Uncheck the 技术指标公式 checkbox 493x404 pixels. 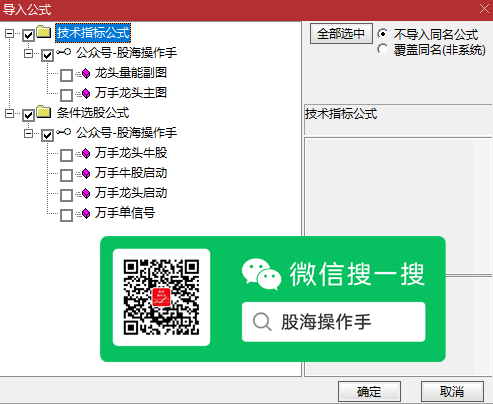[28, 35]
